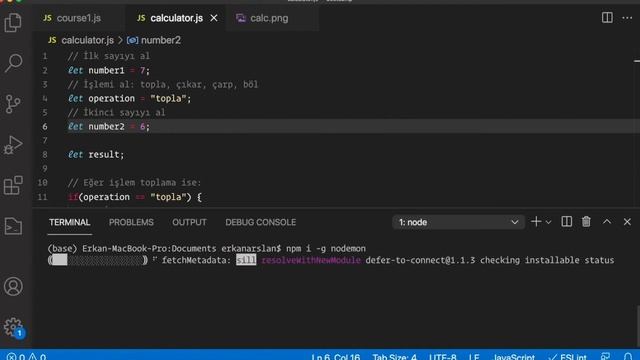The height and width of the screenshot is (360, 640).
Task: Click 'resolveWithNewModule' in the terminal output
Action: tap(311, 260)
